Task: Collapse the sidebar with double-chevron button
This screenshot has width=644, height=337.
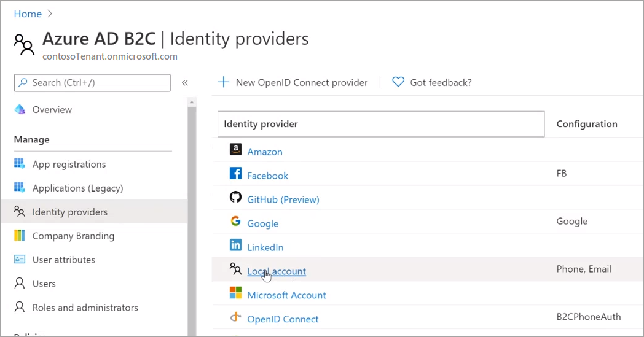Action: point(185,82)
